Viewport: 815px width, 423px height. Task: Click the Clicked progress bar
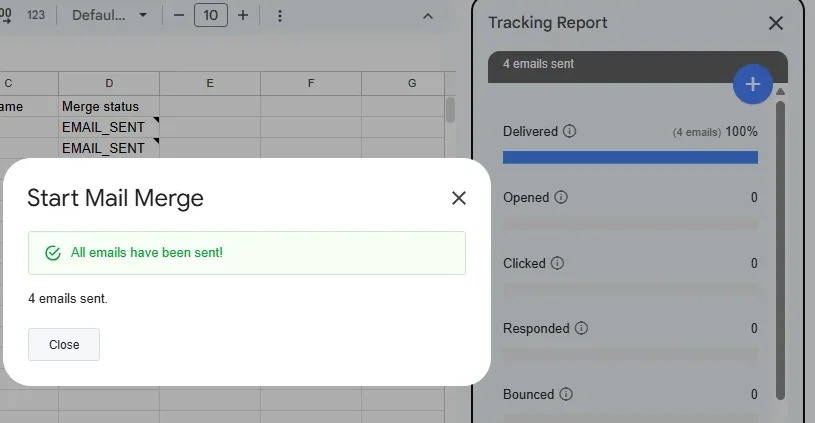point(630,289)
